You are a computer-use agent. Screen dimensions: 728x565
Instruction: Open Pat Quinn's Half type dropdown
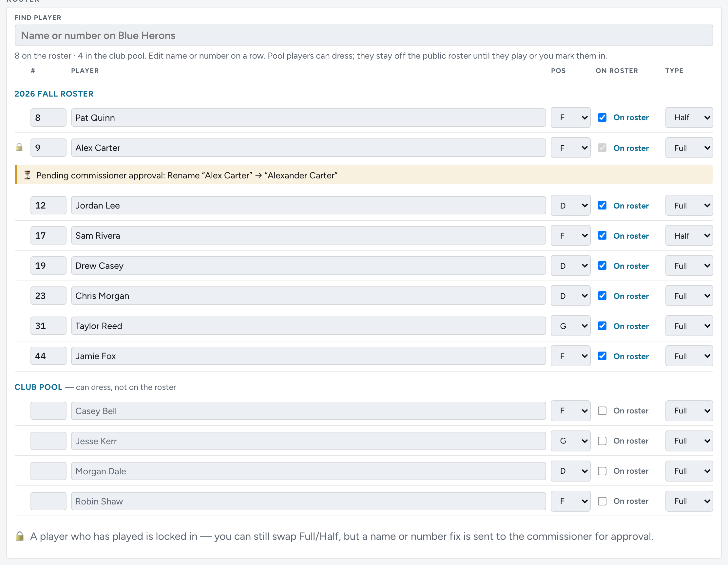coord(689,118)
